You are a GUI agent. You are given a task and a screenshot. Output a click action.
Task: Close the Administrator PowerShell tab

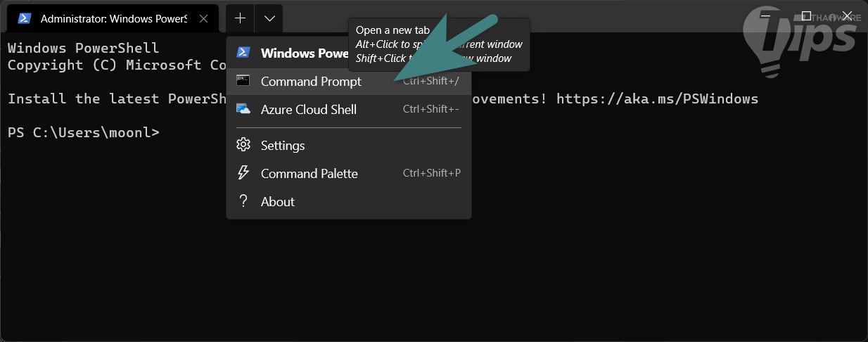pos(205,18)
